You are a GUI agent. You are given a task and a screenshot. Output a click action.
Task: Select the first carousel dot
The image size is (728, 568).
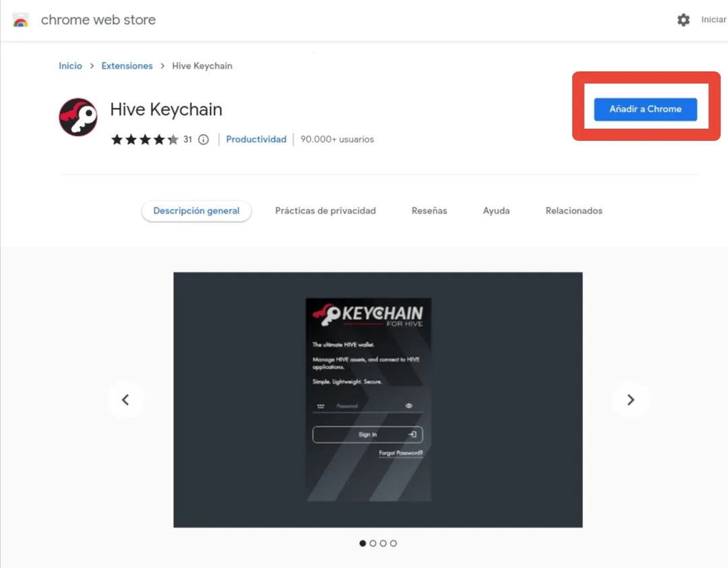click(363, 543)
